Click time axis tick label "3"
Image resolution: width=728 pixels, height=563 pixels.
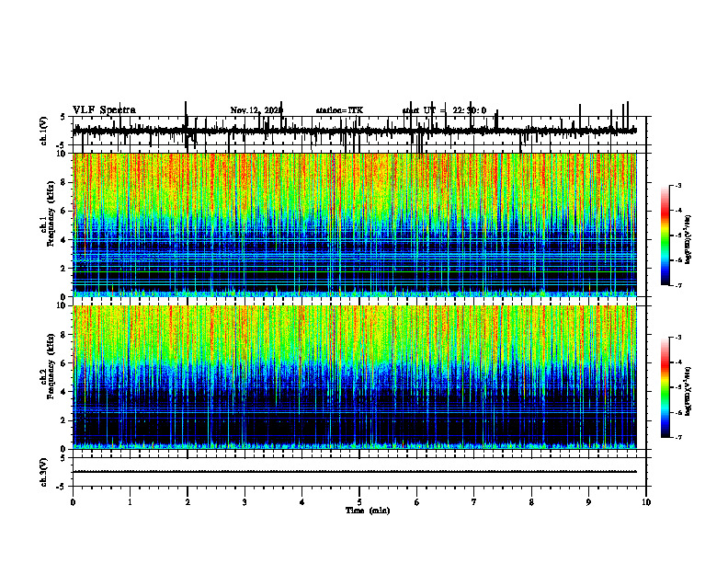245,502
